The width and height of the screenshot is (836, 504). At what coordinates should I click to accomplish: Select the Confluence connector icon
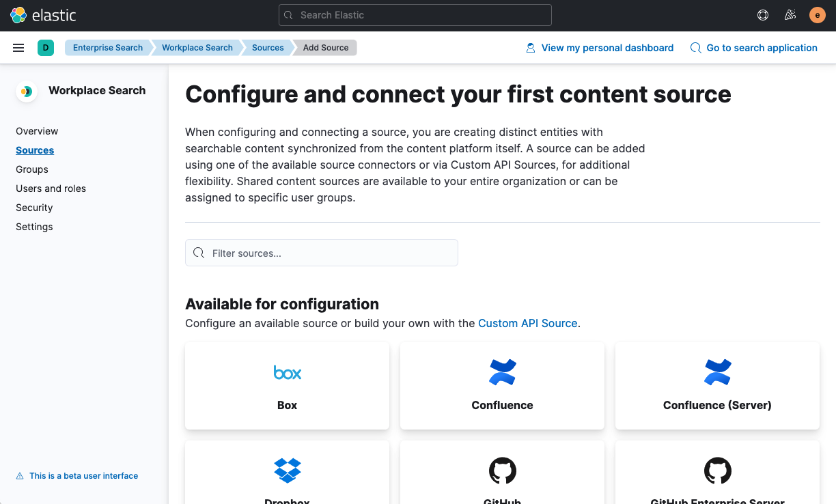pyautogui.click(x=502, y=372)
